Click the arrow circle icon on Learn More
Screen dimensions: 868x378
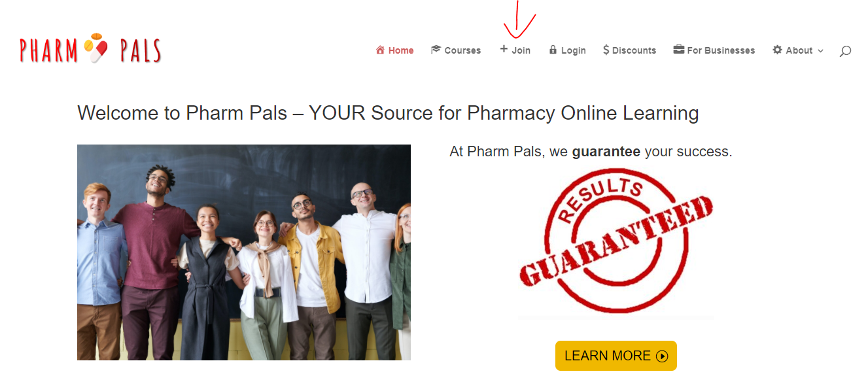click(x=662, y=356)
